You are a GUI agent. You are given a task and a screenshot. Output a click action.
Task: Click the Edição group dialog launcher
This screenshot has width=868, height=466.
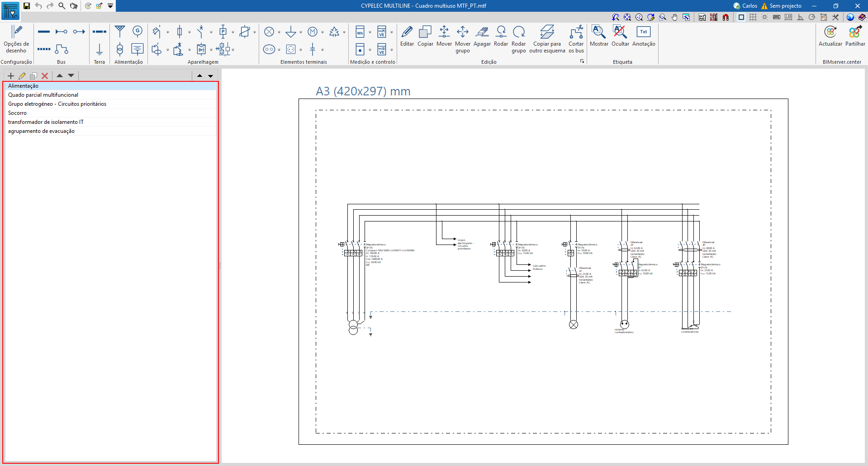(582, 61)
